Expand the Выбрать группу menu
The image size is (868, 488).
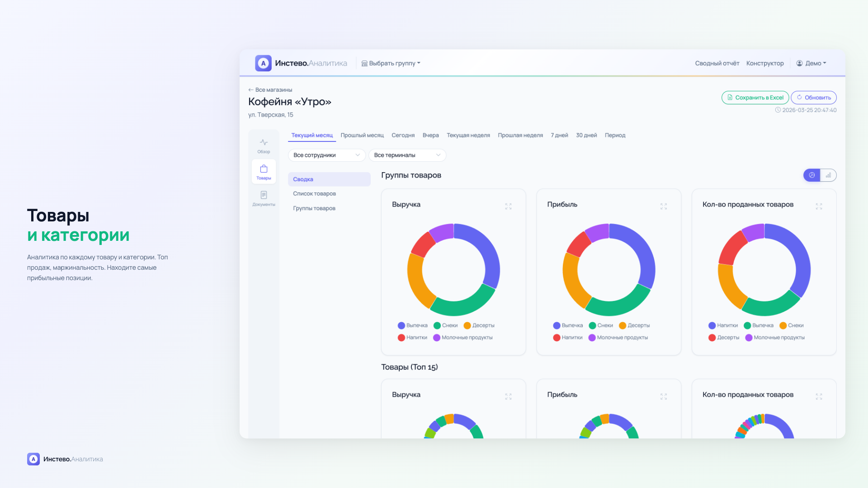pos(391,63)
